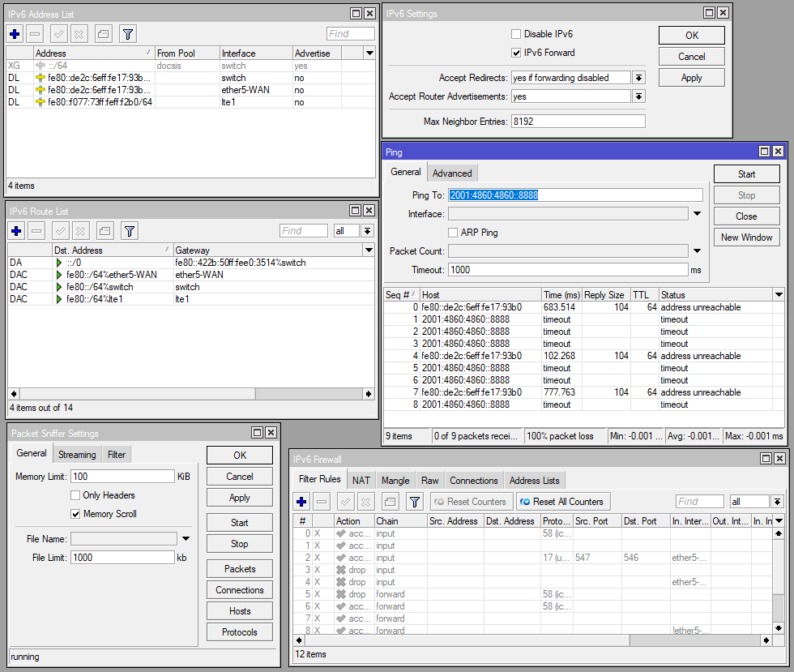Enable the Disable IPv6 checkbox

point(516,34)
